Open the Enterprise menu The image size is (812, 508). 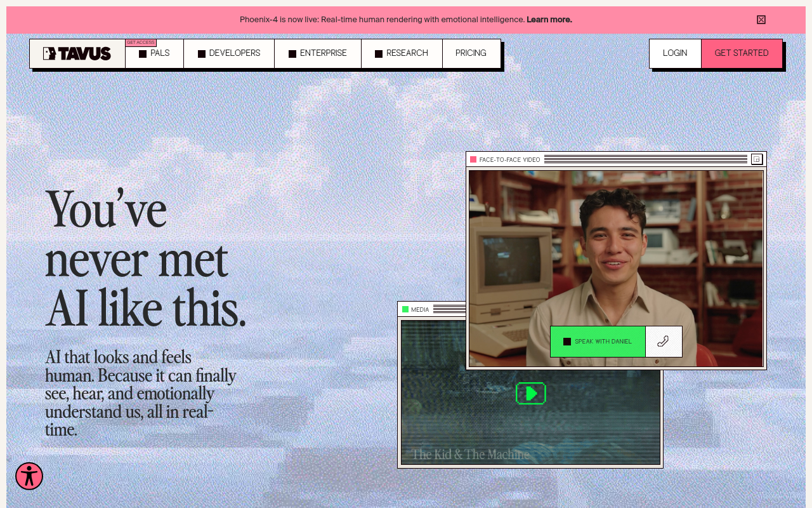coord(318,53)
